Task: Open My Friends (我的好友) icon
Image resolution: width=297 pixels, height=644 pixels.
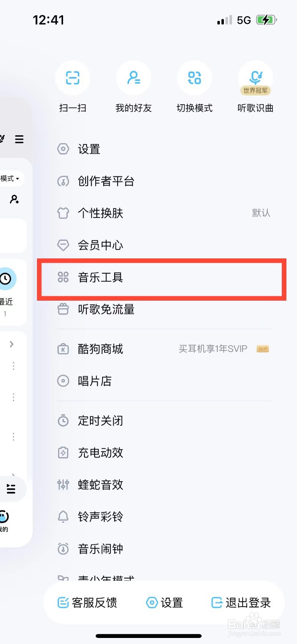Action: point(133,78)
